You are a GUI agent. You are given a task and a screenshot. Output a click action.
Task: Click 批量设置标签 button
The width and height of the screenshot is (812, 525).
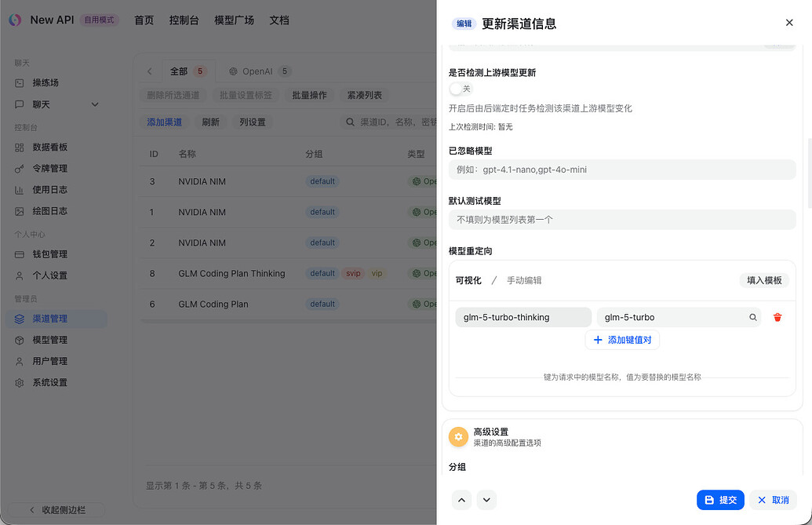(x=246, y=95)
